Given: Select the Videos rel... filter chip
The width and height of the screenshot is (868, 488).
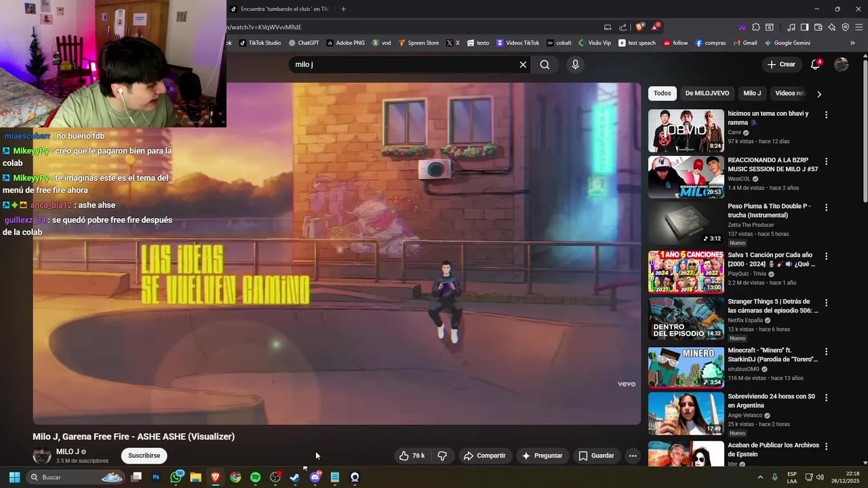Looking at the screenshot, I should point(789,94).
